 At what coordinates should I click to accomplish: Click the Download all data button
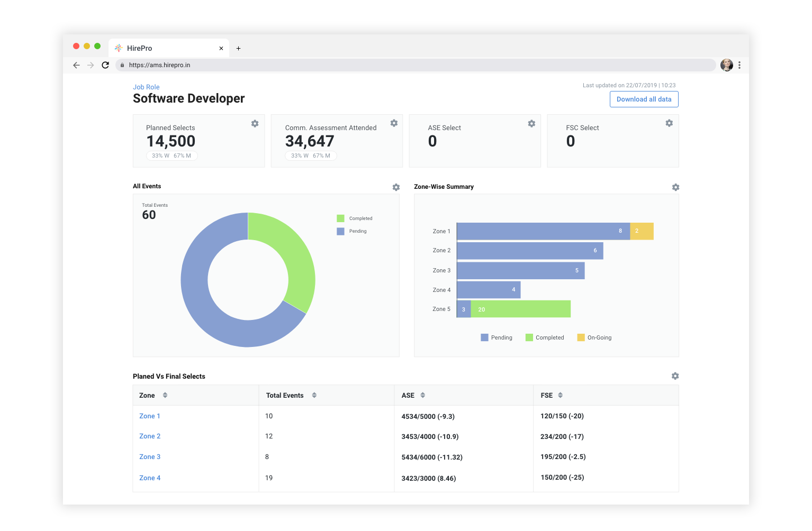(644, 99)
